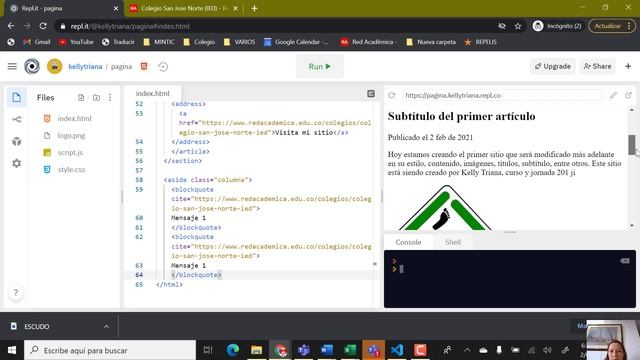Expand ESCUDO download item chevron
This screenshot has height=360, width=640.
pyautogui.click(x=106, y=327)
